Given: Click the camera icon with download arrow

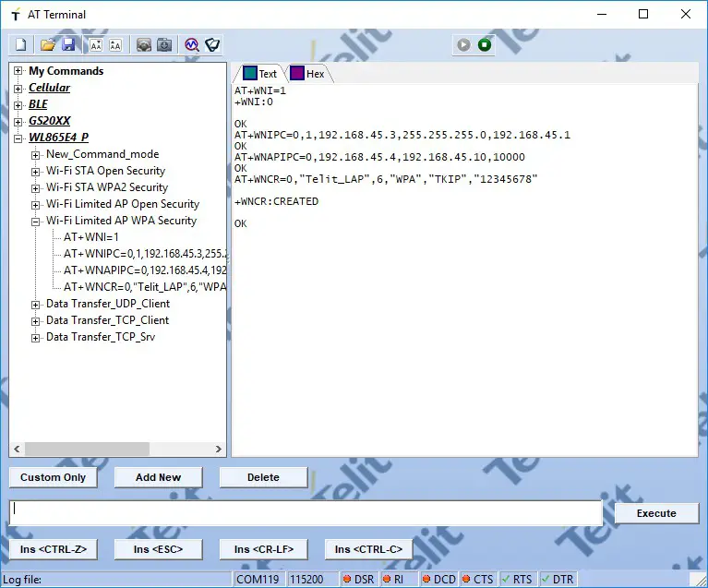Looking at the screenshot, I should point(164,44).
